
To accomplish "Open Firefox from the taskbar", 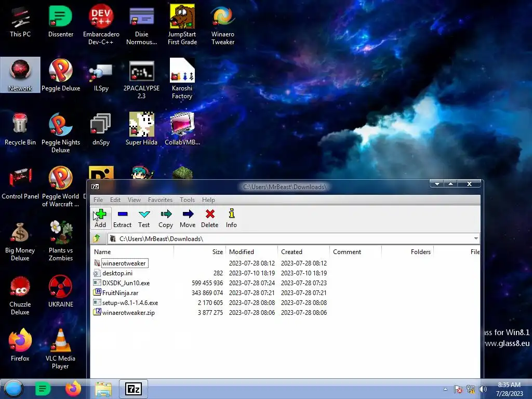I will pyautogui.click(x=73, y=389).
